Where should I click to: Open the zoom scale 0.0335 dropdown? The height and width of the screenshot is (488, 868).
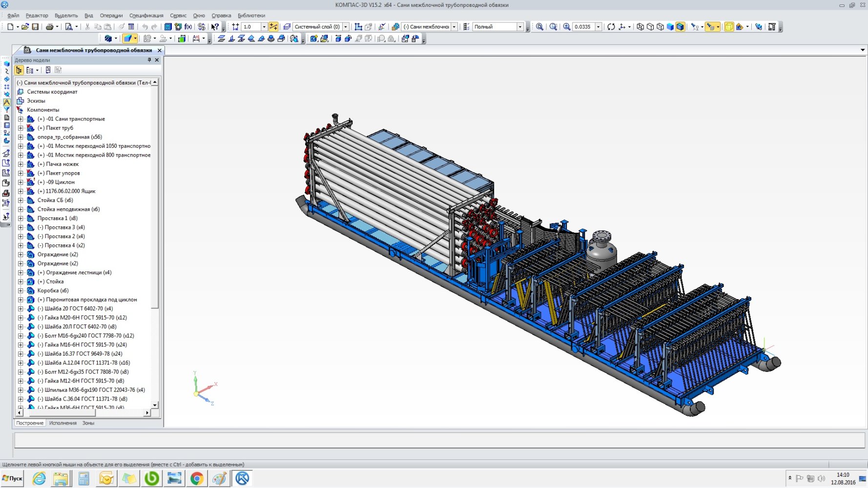[599, 27]
